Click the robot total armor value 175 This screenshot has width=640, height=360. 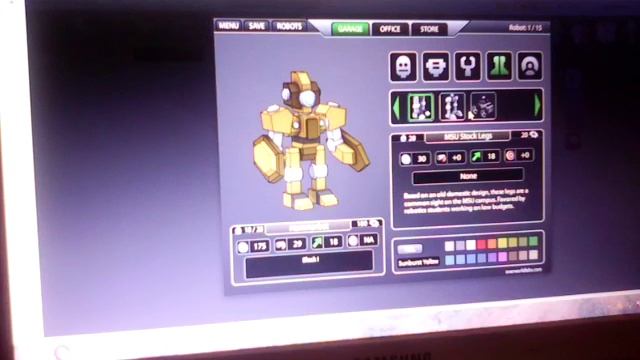260,247
